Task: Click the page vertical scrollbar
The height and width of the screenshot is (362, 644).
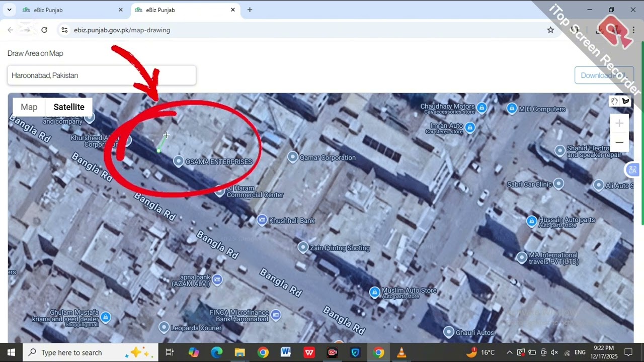Action: 642,133
